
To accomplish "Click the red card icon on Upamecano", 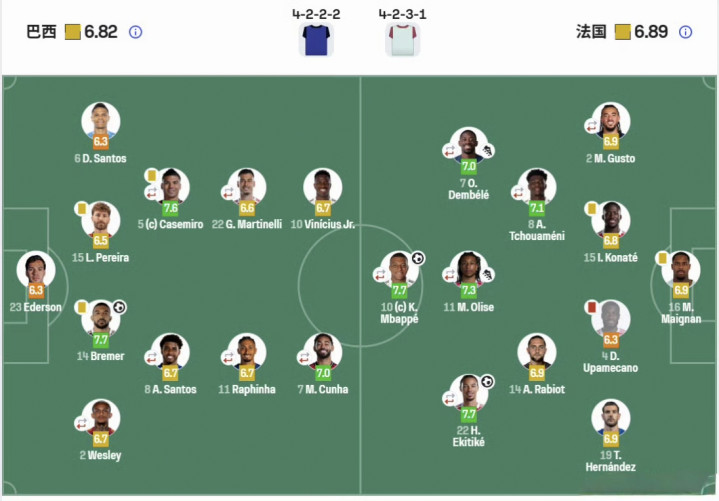I will 591,307.
